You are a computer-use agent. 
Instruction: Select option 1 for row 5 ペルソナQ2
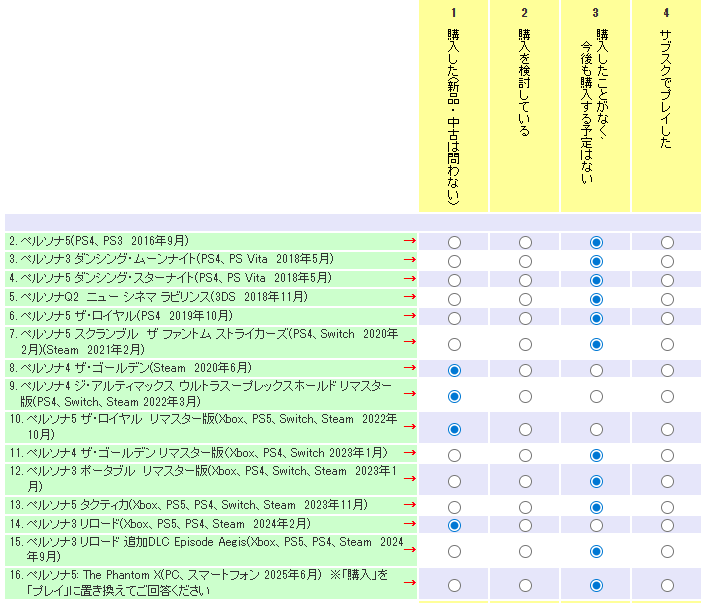pos(454,299)
